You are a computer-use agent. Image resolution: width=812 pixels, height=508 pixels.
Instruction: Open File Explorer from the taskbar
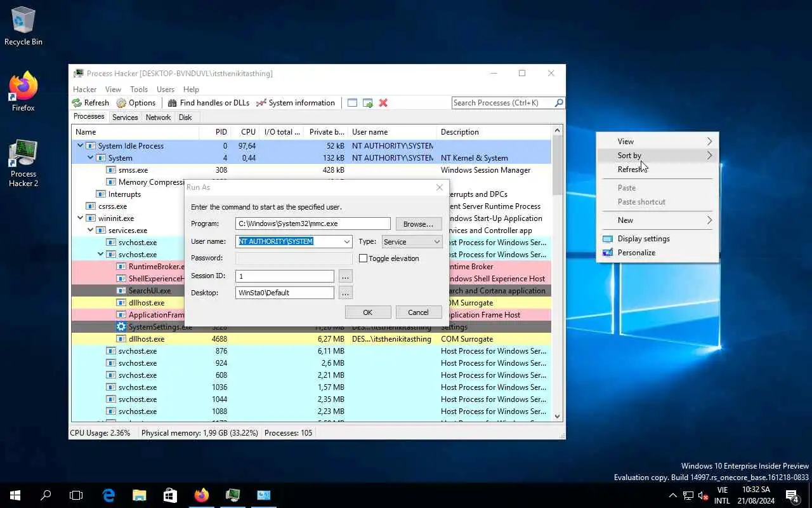(140, 495)
